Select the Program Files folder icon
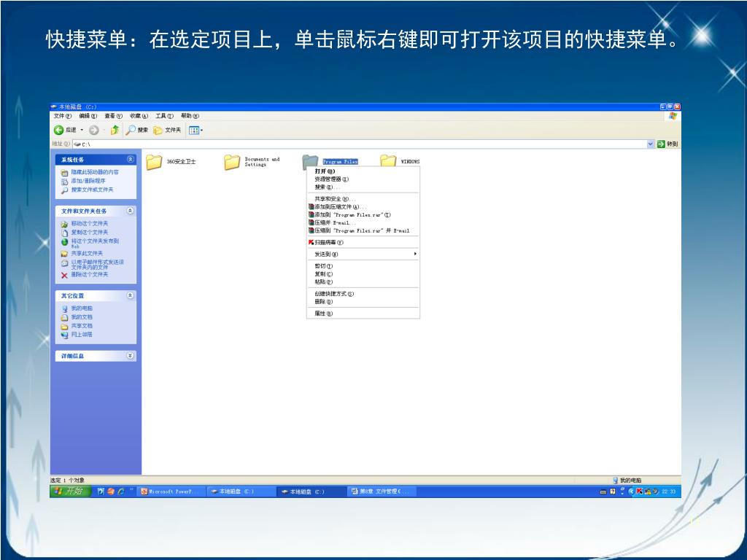747x560 pixels. pyautogui.click(x=310, y=161)
